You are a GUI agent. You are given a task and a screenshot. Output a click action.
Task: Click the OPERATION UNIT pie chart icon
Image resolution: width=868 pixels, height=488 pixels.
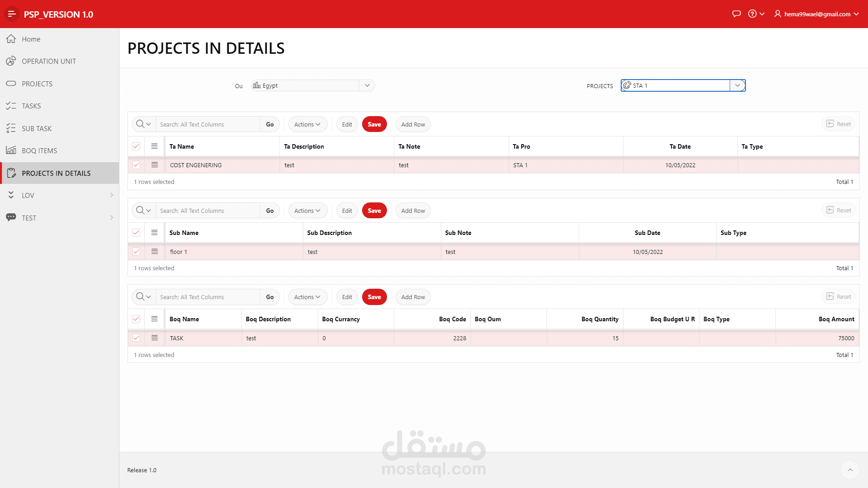click(11, 61)
